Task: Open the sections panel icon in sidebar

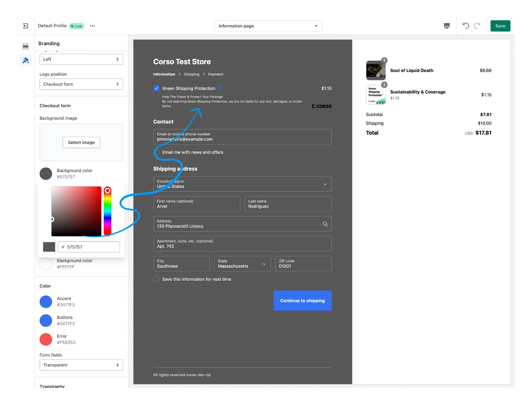Action: pos(25,46)
